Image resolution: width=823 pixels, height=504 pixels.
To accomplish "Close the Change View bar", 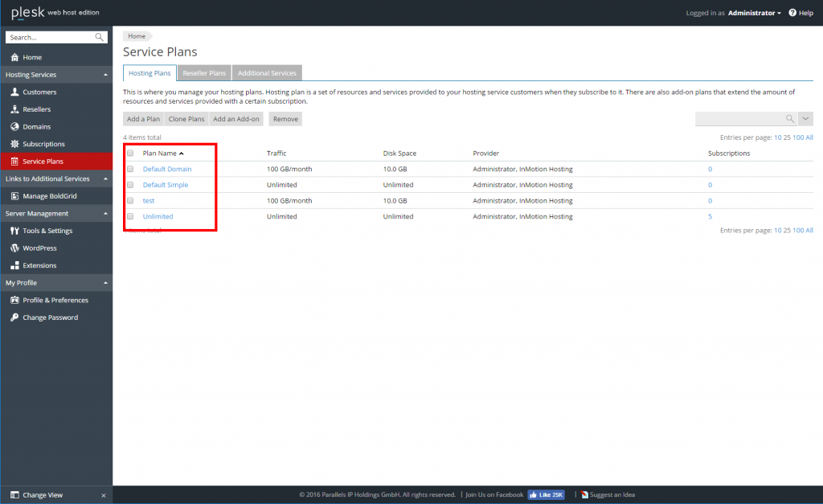I will click(x=104, y=495).
